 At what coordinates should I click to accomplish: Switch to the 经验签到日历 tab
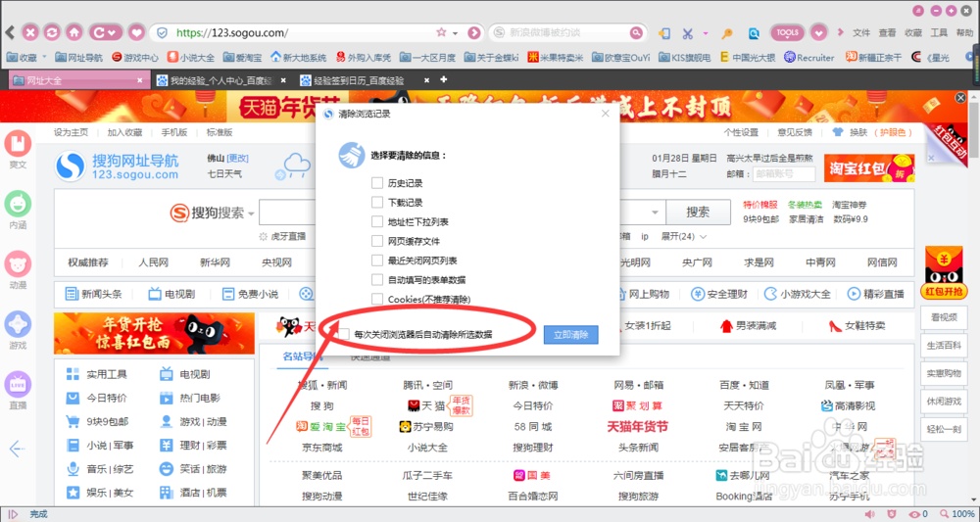pos(364,80)
